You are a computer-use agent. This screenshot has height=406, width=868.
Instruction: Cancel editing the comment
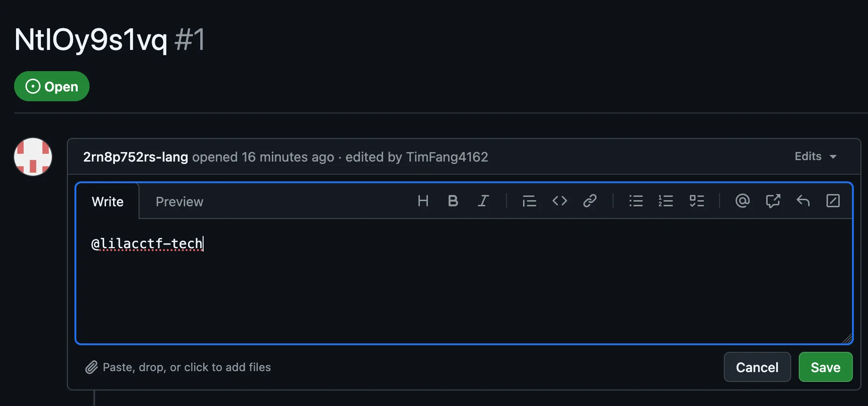click(757, 367)
